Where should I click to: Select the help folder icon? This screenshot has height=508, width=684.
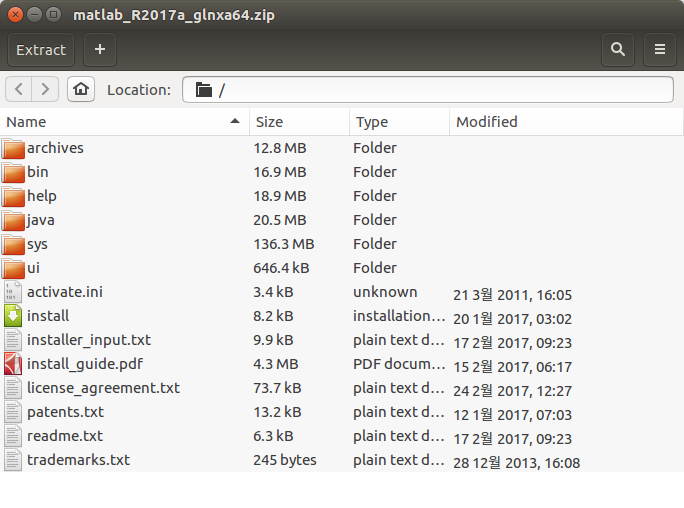click(x=13, y=197)
